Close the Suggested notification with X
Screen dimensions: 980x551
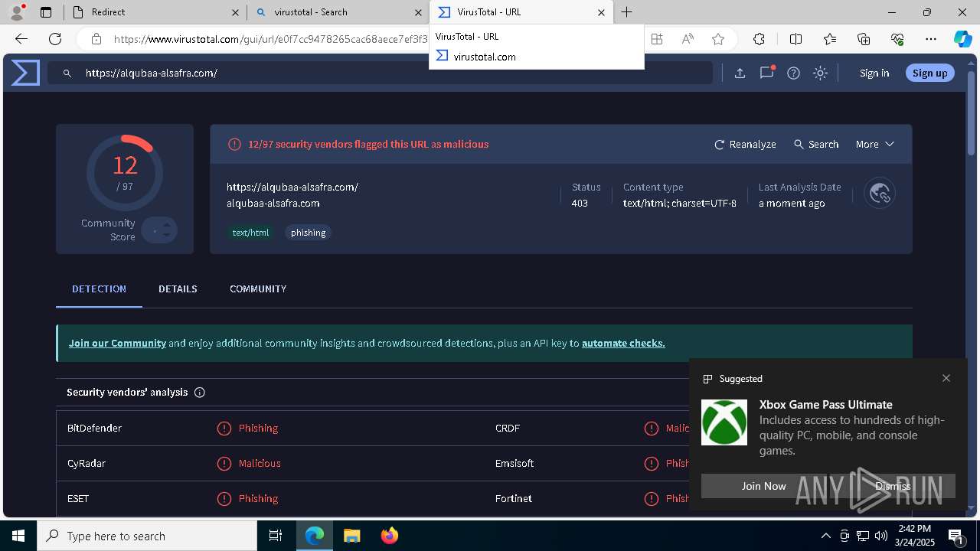coord(946,378)
